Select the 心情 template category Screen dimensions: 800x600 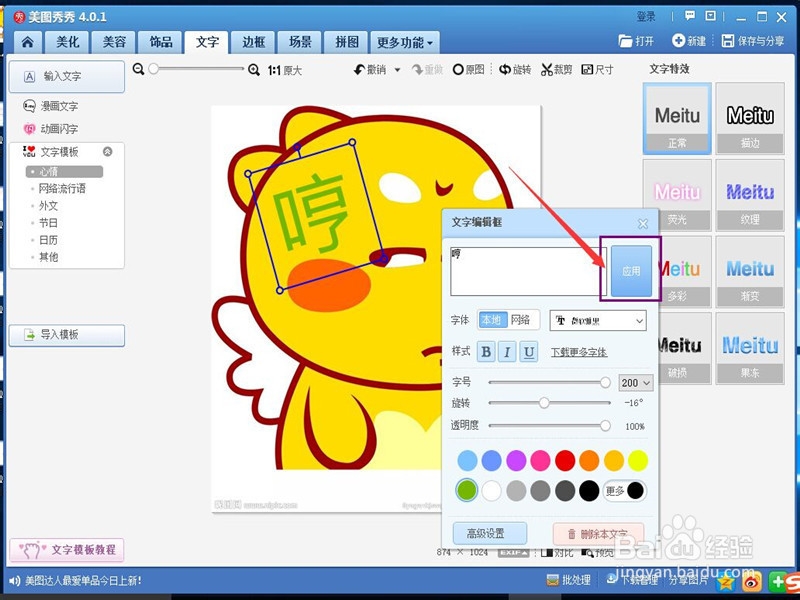(64, 172)
